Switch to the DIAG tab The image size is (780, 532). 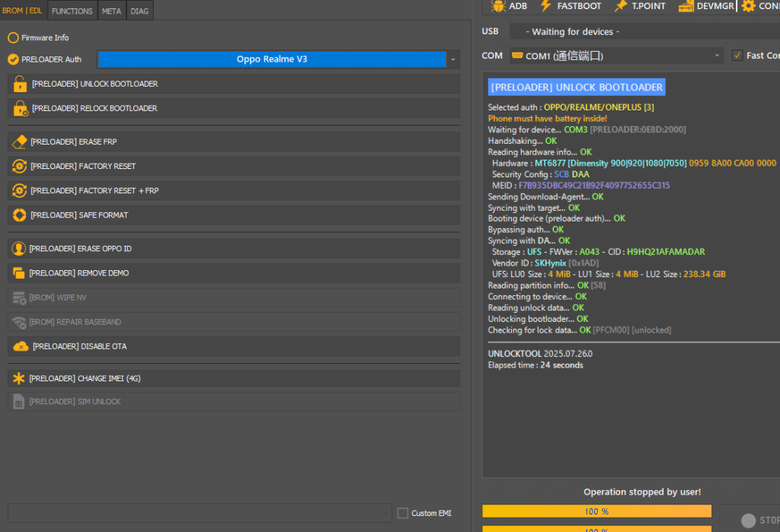click(139, 11)
